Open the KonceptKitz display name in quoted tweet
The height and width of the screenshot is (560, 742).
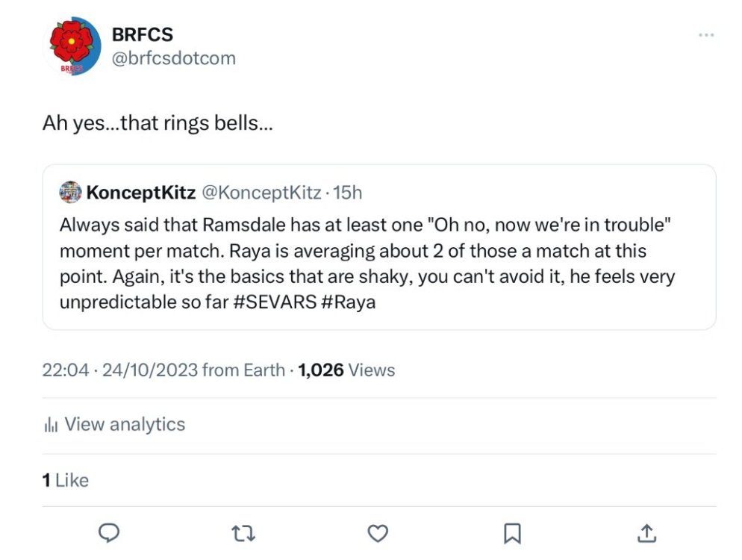point(141,193)
